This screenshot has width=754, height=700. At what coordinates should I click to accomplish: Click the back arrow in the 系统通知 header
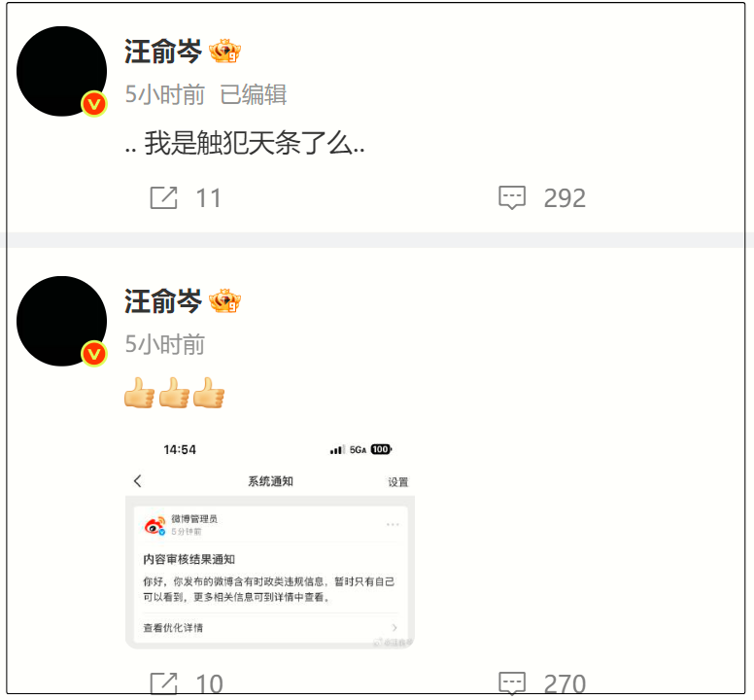click(138, 480)
